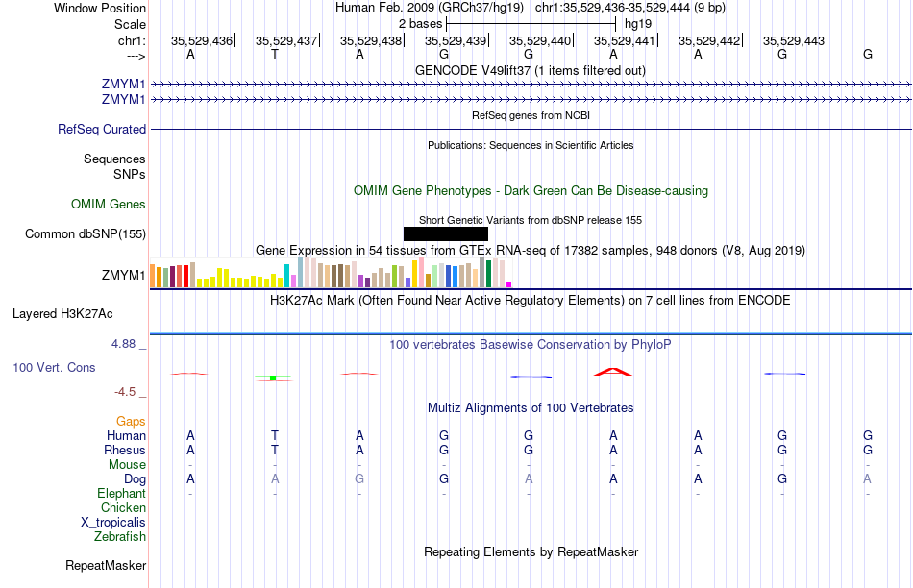The image size is (913, 588).
Task: Select the Rhesus species row label
Action: (x=125, y=450)
